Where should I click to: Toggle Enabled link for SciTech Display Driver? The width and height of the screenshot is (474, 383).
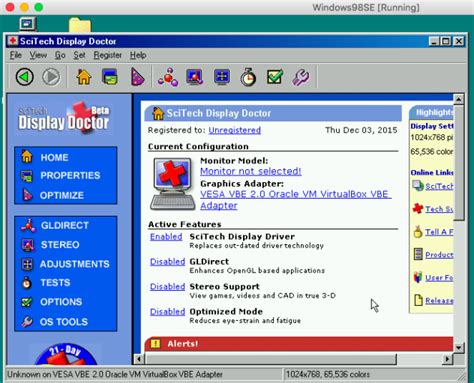[166, 237]
